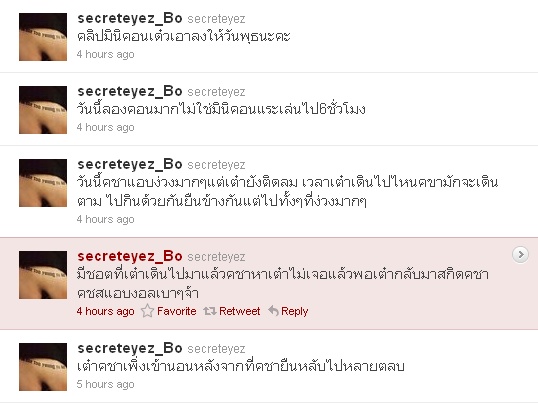Click the Favorite star icon
The height and width of the screenshot is (403, 538).
tap(148, 311)
